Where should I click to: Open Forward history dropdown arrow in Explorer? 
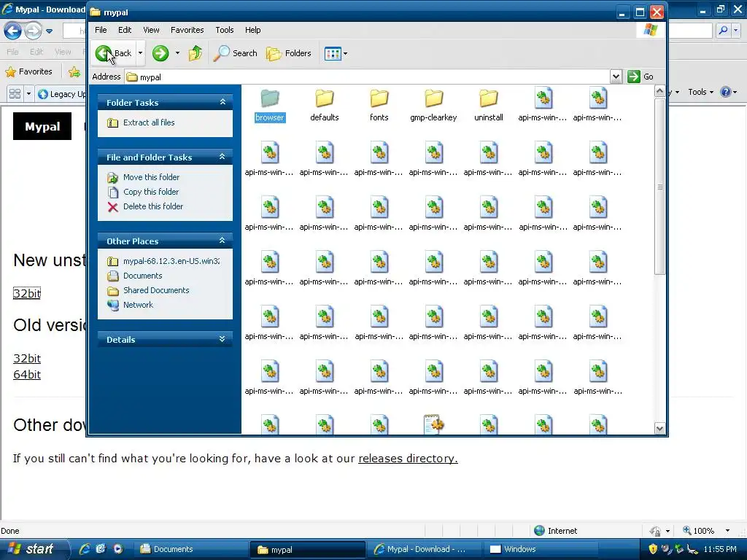click(x=177, y=53)
